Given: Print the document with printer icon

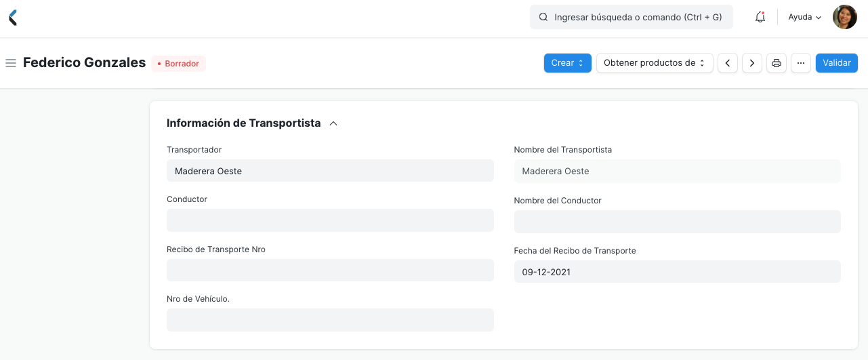Looking at the screenshot, I should pyautogui.click(x=777, y=63).
